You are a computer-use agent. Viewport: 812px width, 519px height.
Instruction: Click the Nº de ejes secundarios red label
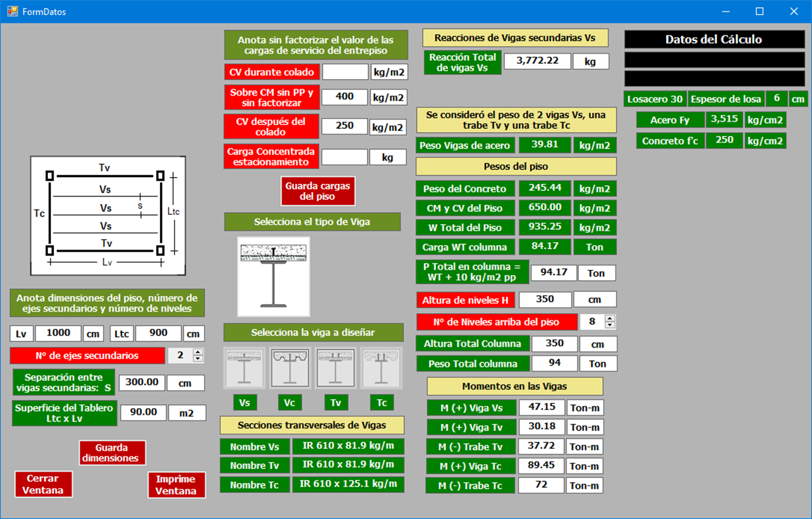[x=87, y=355]
